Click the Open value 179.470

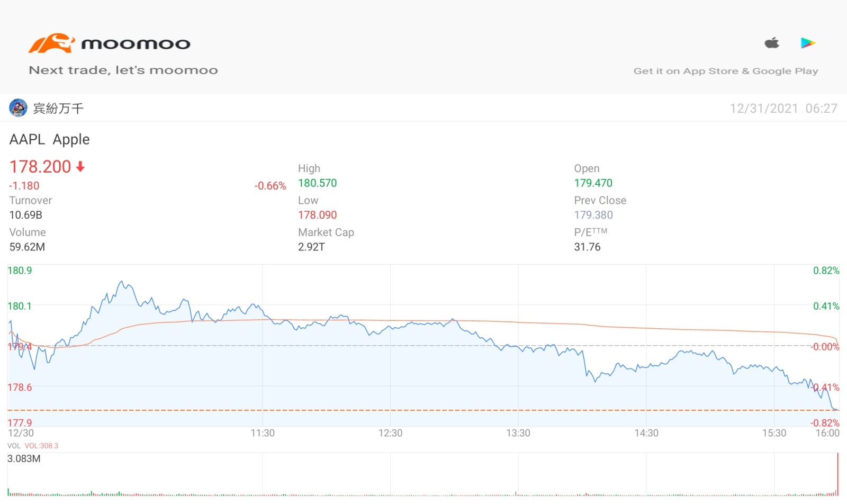click(593, 183)
